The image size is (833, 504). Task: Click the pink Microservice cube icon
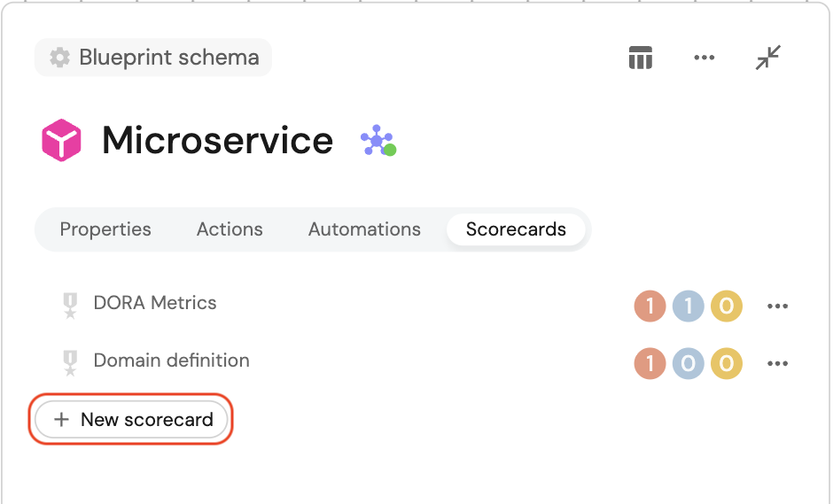(x=61, y=140)
